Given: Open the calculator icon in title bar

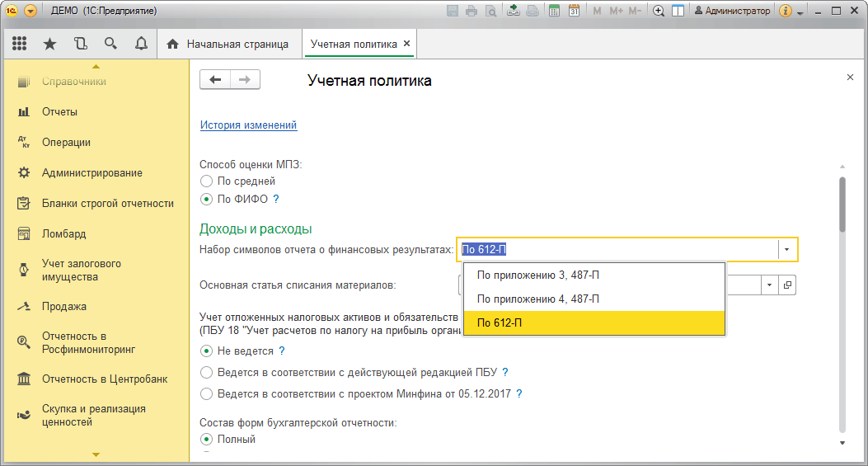Looking at the screenshot, I should point(554,11).
